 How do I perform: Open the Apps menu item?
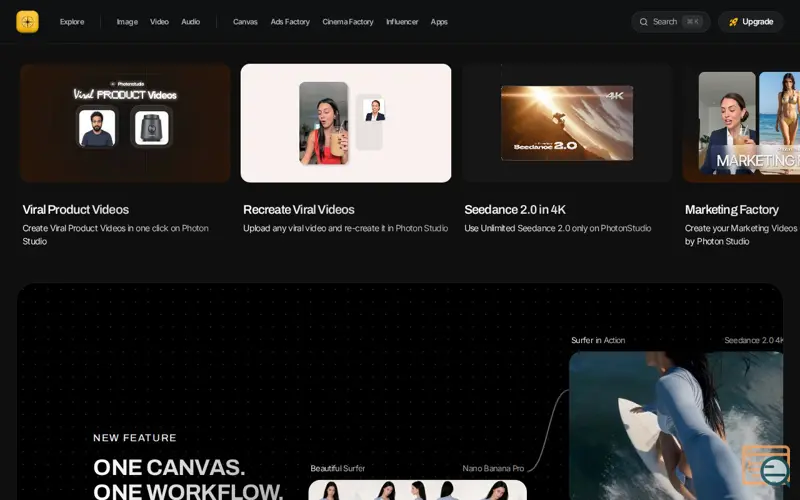(x=439, y=22)
